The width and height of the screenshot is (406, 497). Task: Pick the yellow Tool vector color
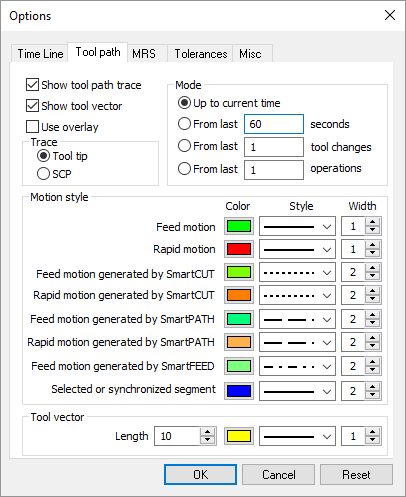pyautogui.click(x=239, y=436)
